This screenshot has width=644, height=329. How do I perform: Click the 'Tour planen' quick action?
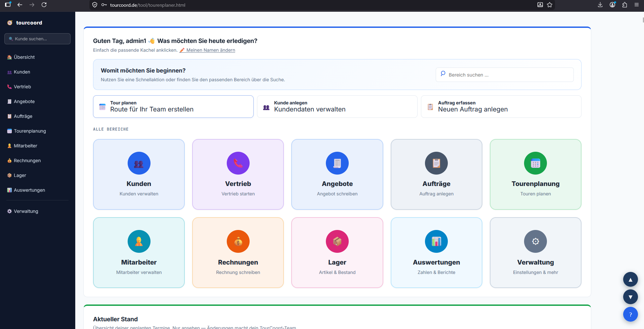pos(173,106)
